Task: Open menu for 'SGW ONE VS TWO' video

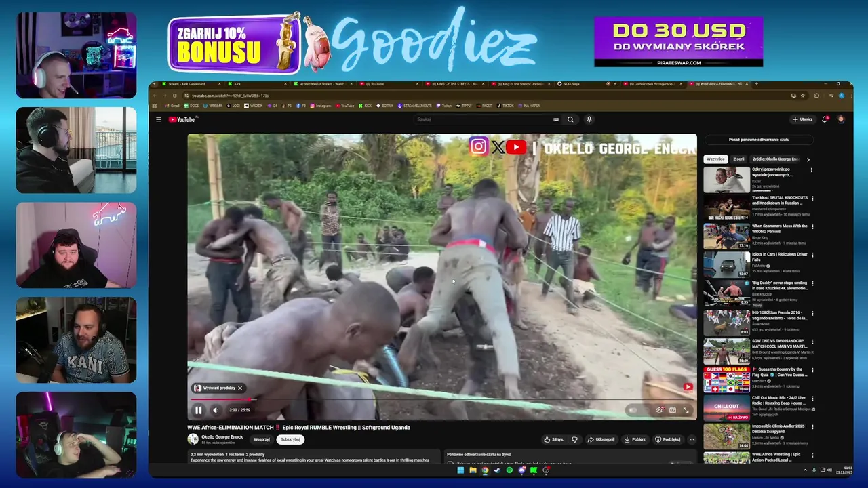Action: pyautogui.click(x=812, y=342)
